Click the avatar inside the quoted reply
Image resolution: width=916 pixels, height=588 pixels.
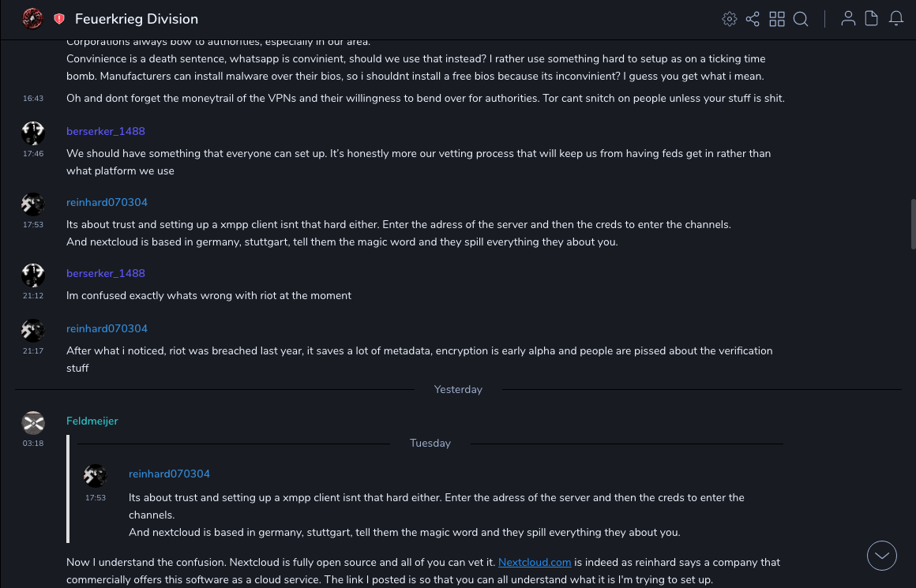pyautogui.click(x=96, y=476)
